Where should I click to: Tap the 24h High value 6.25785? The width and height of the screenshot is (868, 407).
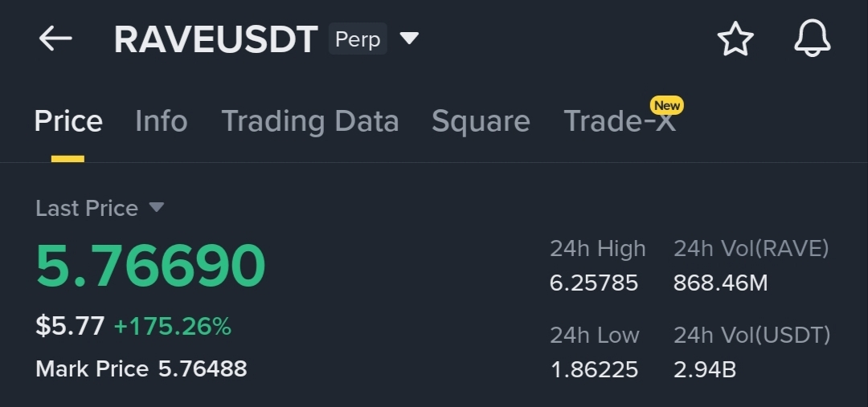click(x=593, y=283)
